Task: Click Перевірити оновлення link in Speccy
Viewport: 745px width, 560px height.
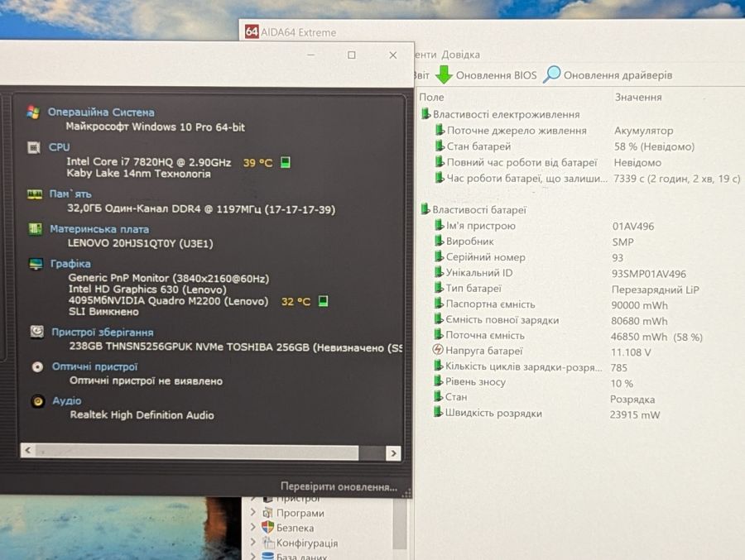Action: click(x=339, y=486)
